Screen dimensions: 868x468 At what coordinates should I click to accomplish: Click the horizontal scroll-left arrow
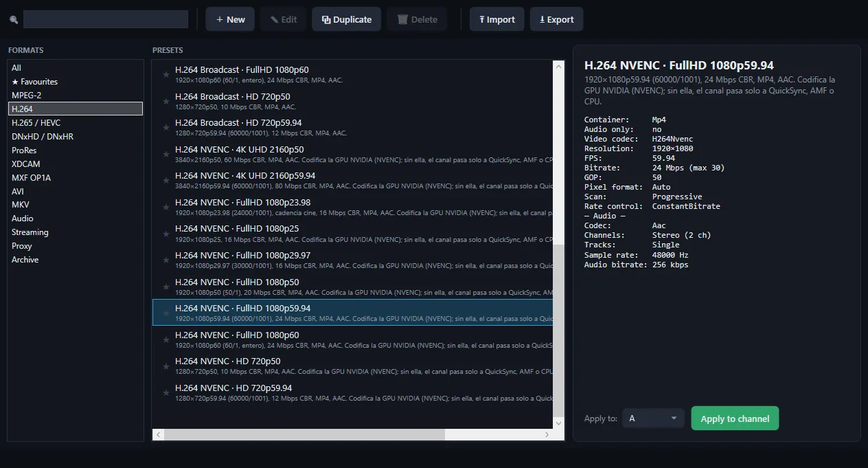pyautogui.click(x=159, y=434)
